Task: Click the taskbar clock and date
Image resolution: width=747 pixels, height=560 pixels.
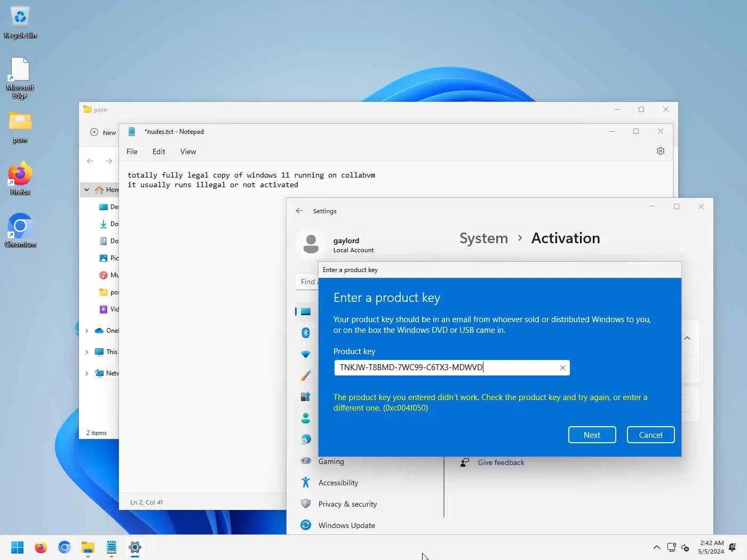Action: coord(711,547)
